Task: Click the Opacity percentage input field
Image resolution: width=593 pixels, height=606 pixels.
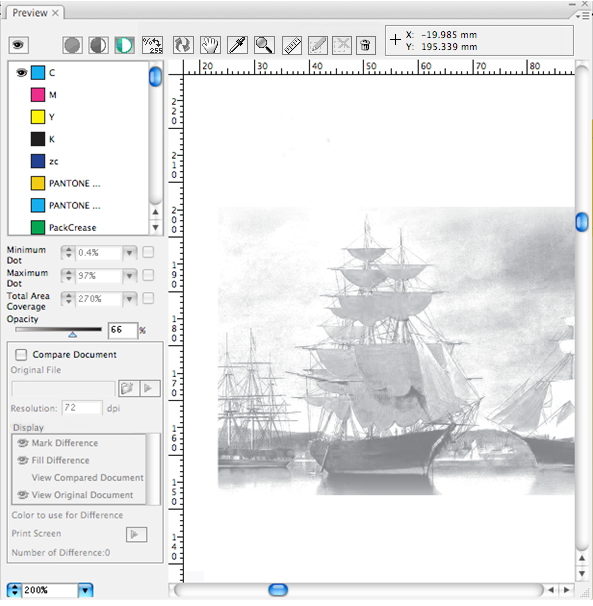Action: point(123,330)
